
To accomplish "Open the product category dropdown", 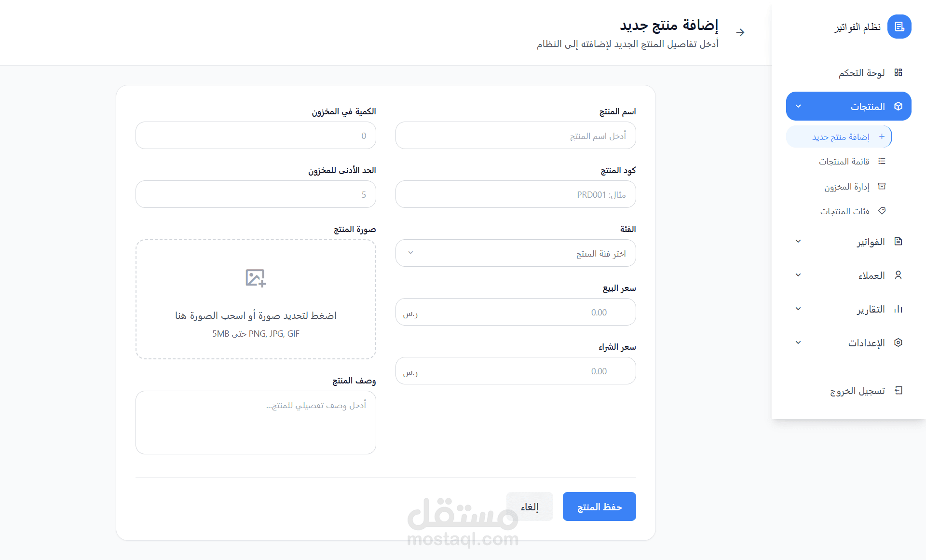I will (x=516, y=253).
